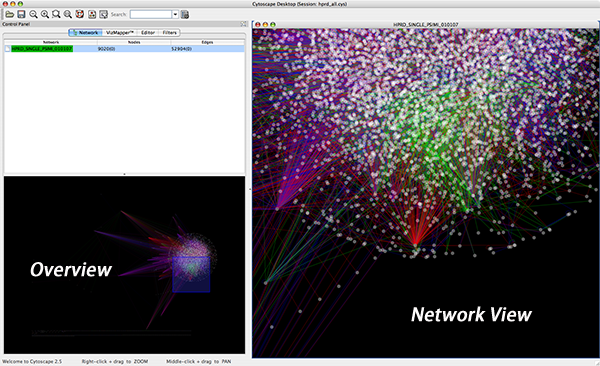This screenshot has height=366, width=600.
Task: Click the Edges column header
Action: click(x=207, y=42)
